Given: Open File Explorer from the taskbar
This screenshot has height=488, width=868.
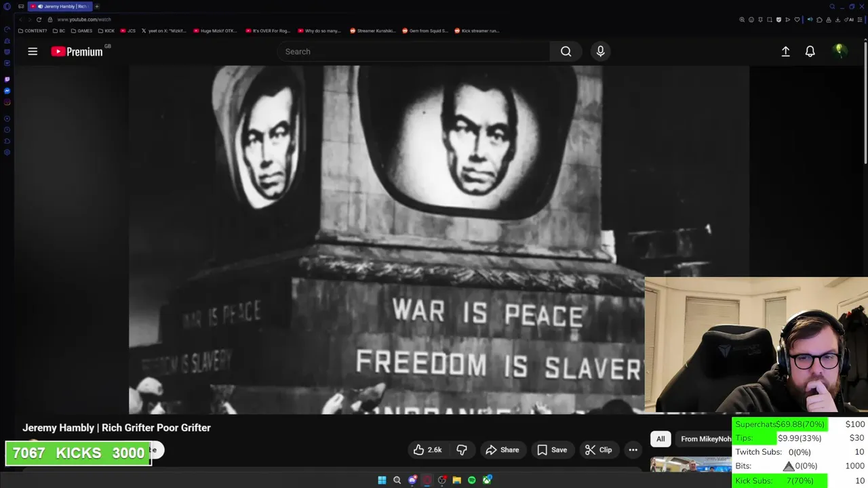Looking at the screenshot, I should (457, 480).
